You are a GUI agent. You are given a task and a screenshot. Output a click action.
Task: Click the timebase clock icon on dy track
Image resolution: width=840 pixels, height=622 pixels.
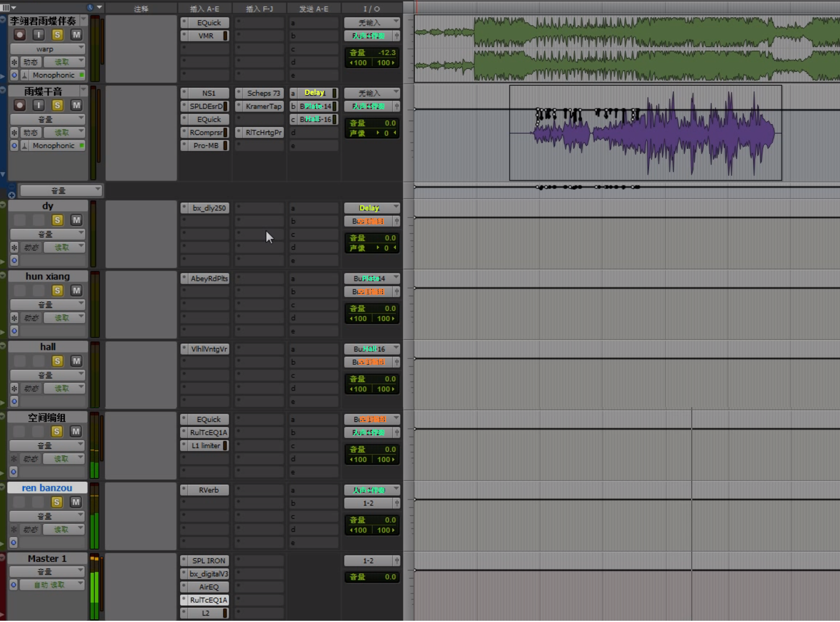[x=14, y=260]
